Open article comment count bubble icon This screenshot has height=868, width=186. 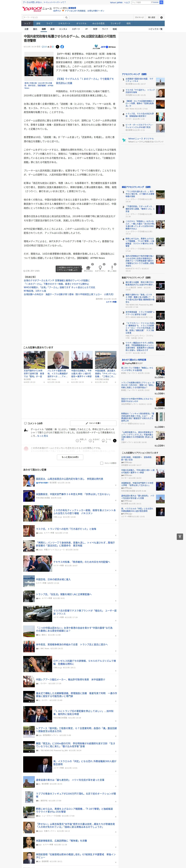pos(44,47)
